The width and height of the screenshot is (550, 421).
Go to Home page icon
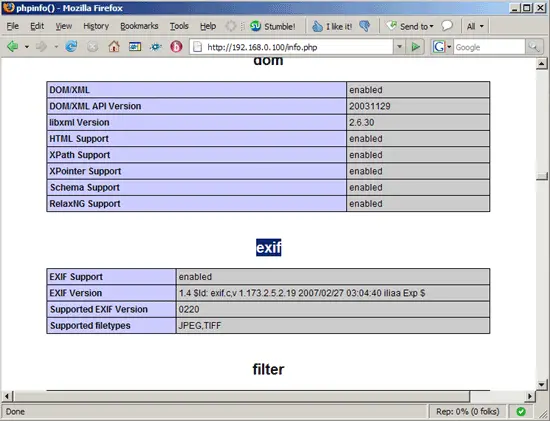[114, 46]
